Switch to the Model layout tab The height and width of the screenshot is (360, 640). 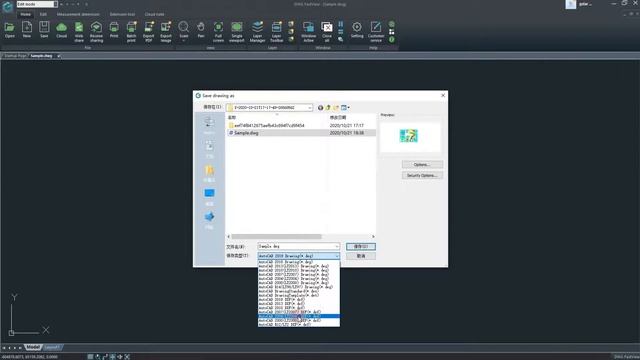pos(33,347)
